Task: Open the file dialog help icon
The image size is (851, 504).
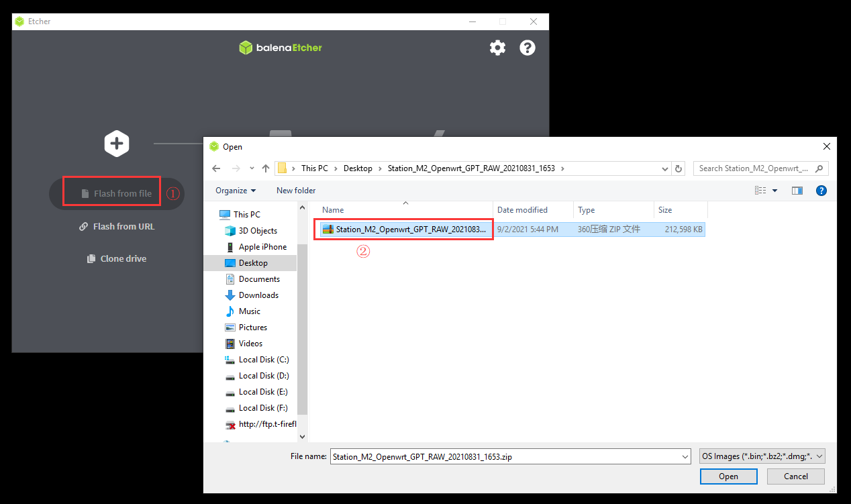Action: pos(821,191)
